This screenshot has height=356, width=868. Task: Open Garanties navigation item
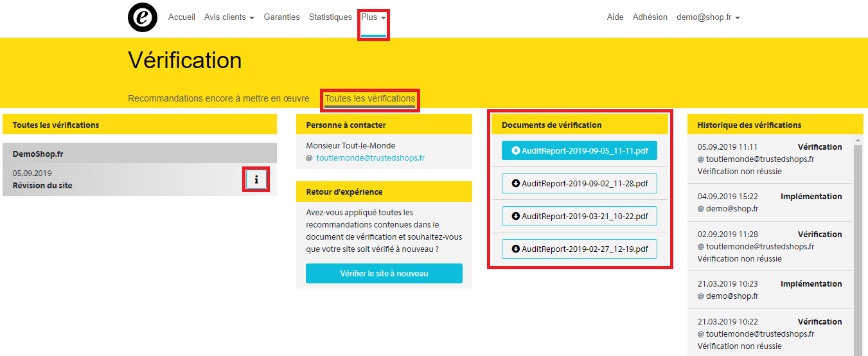point(281,17)
